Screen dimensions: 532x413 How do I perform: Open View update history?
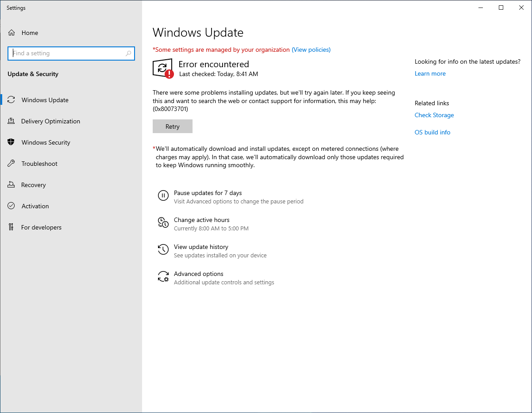201,247
